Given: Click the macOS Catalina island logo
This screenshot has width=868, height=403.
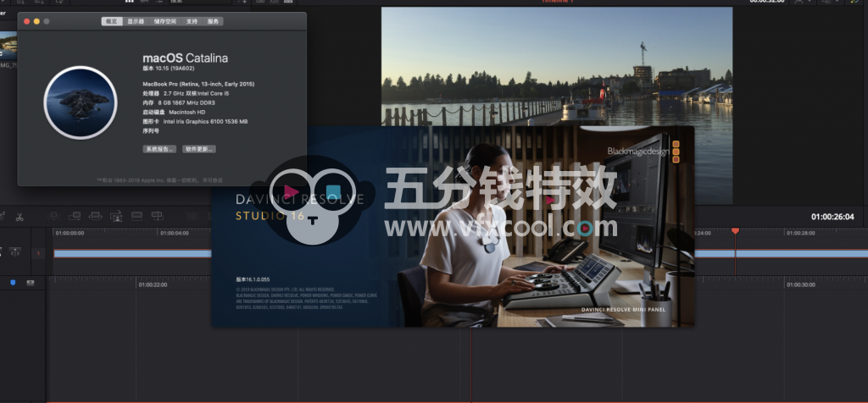Looking at the screenshot, I should 81,102.
